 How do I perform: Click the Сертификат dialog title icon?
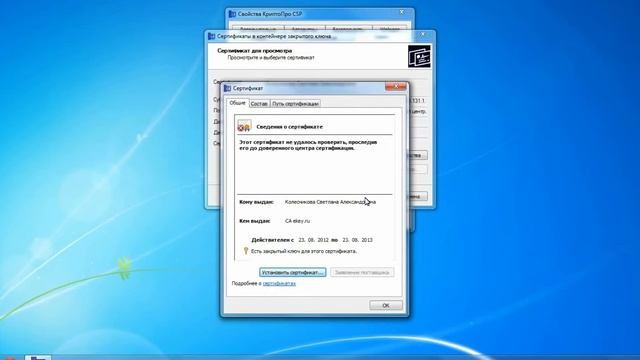[x=228, y=88]
